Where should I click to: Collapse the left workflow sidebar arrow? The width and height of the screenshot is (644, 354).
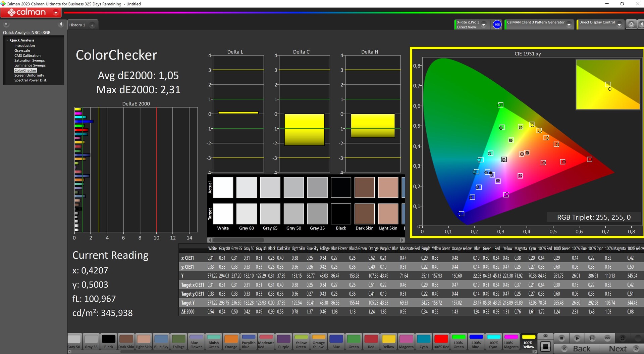(61, 24)
